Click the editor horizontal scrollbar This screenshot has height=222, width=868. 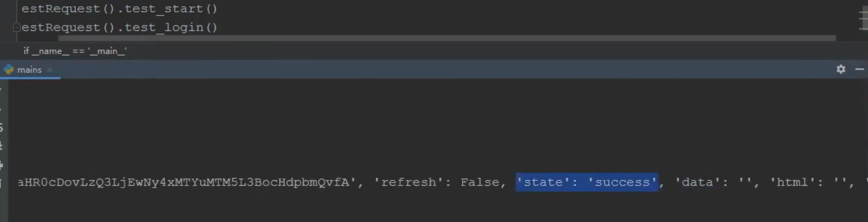point(447,38)
